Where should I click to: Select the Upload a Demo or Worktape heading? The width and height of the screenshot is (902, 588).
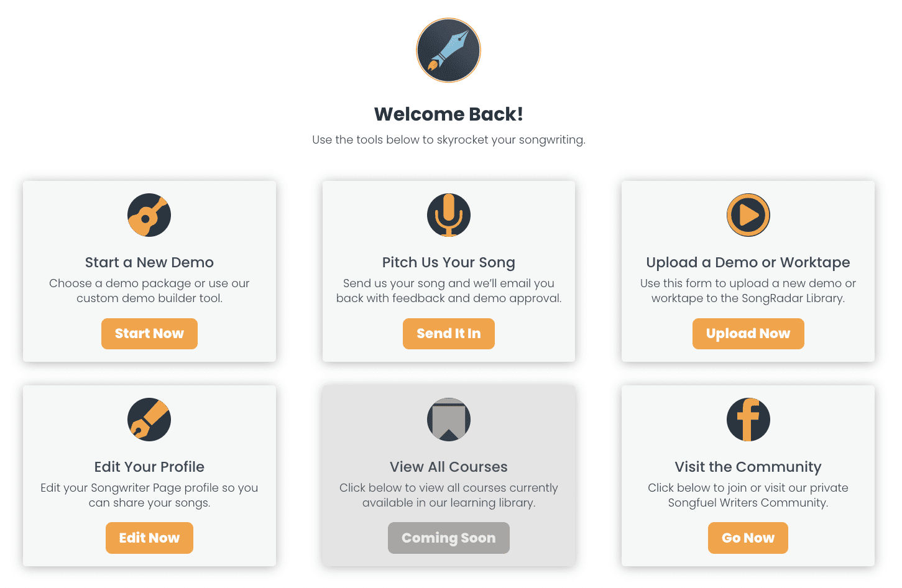pos(748,263)
